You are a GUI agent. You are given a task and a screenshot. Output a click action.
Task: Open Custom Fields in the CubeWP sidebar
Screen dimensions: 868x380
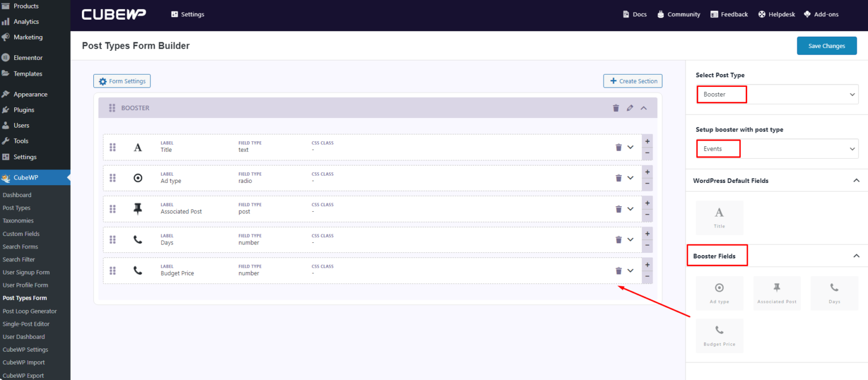point(21,233)
